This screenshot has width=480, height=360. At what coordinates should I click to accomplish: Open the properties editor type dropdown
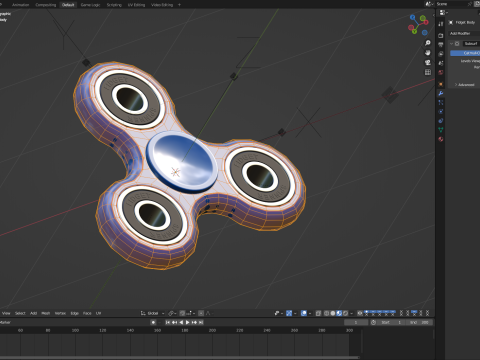coord(443,13)
